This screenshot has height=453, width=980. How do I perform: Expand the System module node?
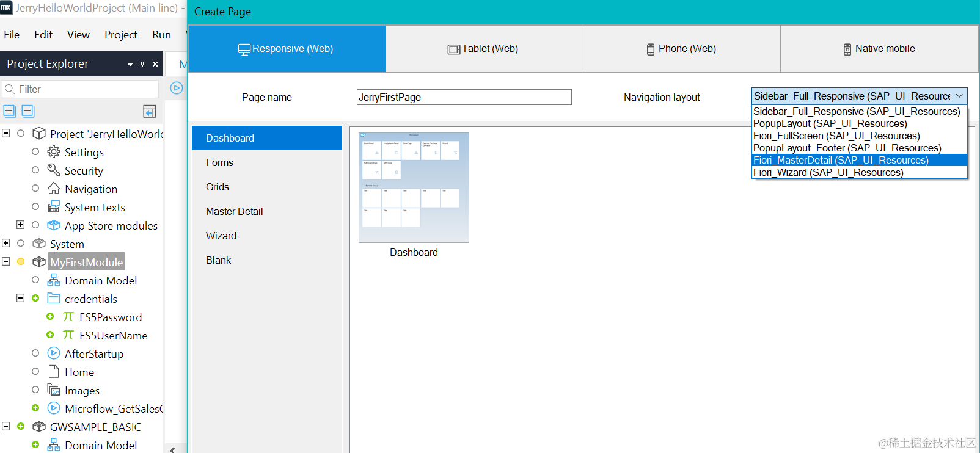coord(6,243)
